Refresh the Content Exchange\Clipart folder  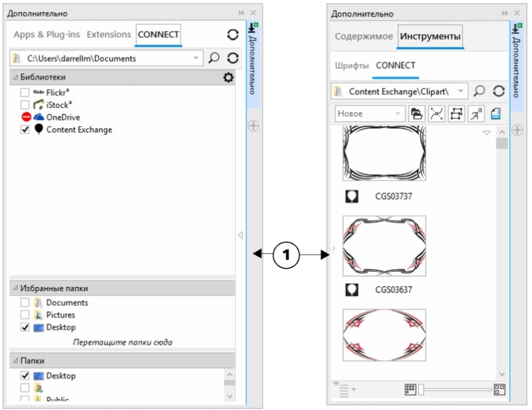[498, 91]
